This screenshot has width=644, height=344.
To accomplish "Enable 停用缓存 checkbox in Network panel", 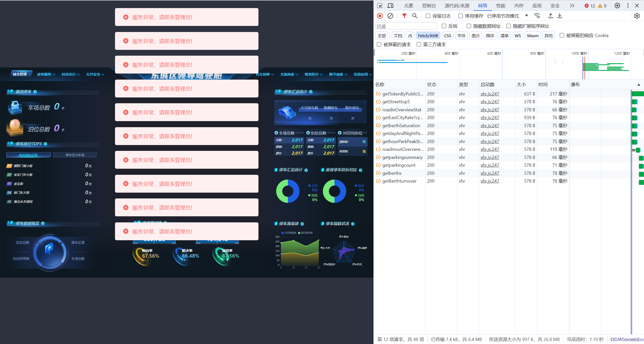I will point(460,16).
